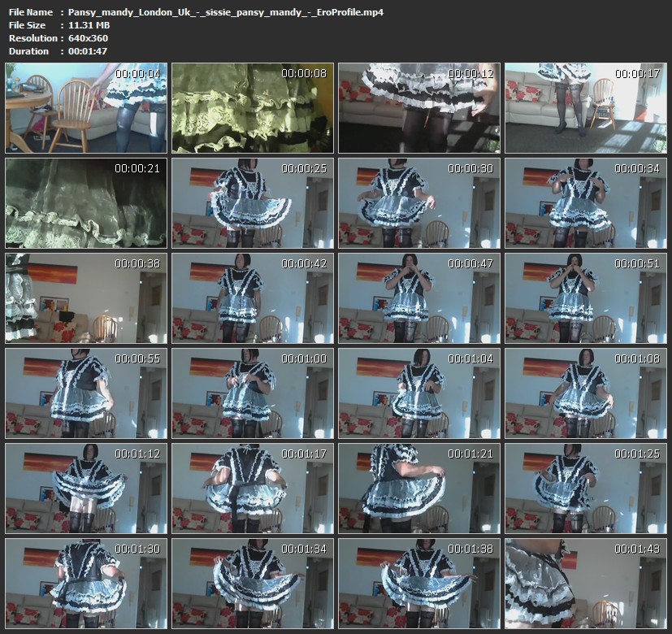672x634 pixels.
Task: Open the thumbnail marked 00:00:12
Action: tap(418, 108)
